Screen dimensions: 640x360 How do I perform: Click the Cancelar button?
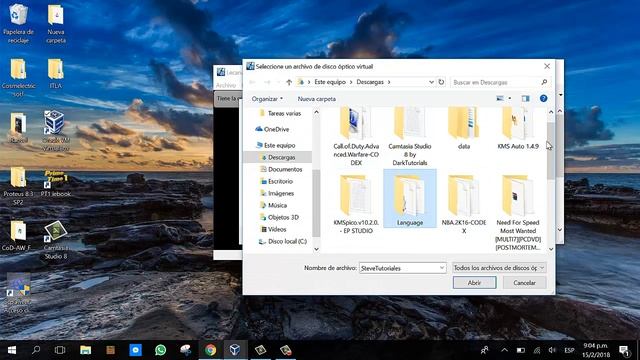(x=524, y=282)
